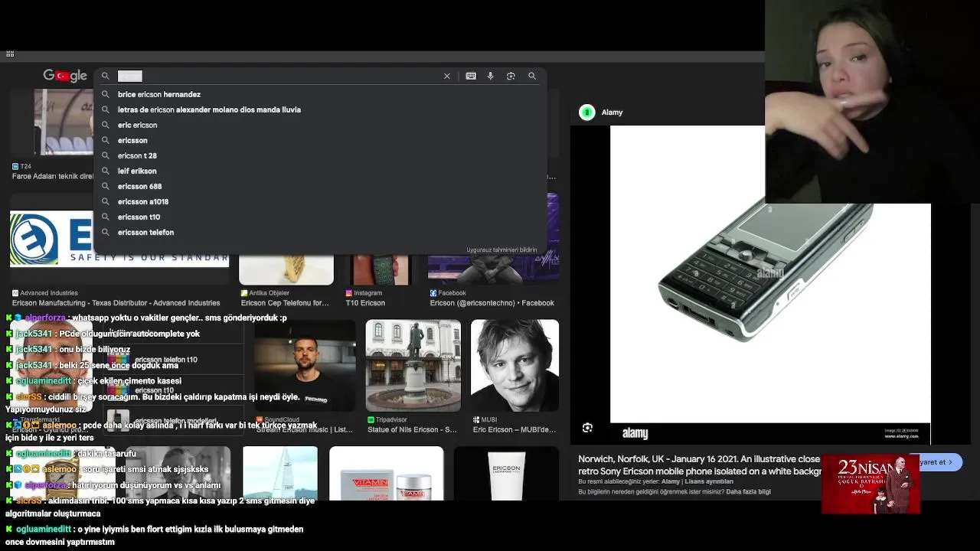The height and width of the screenshot is (551, 980).
Task: Select suggestion 'ericsson telefon'
Action: pyautogui.click(x=145, y=232)
